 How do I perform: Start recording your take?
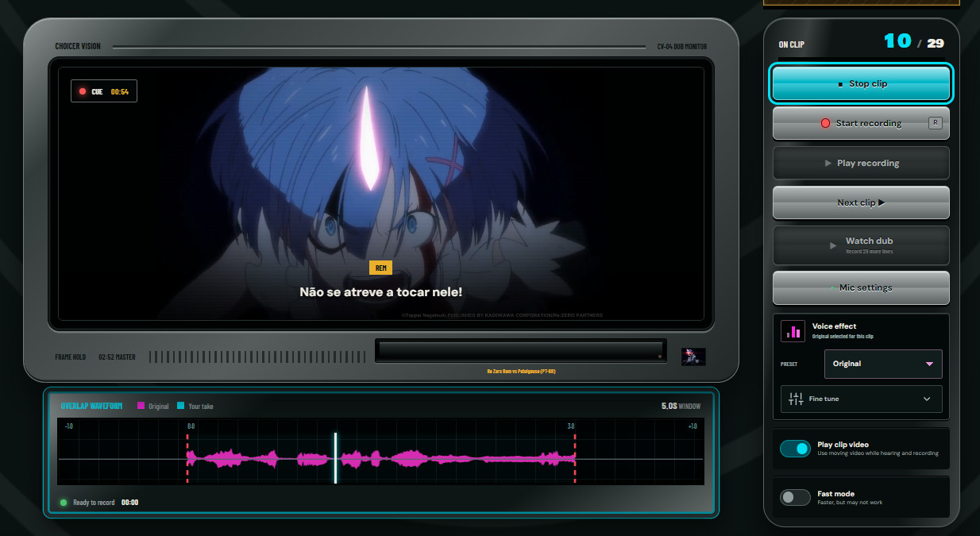pos(861,123)
